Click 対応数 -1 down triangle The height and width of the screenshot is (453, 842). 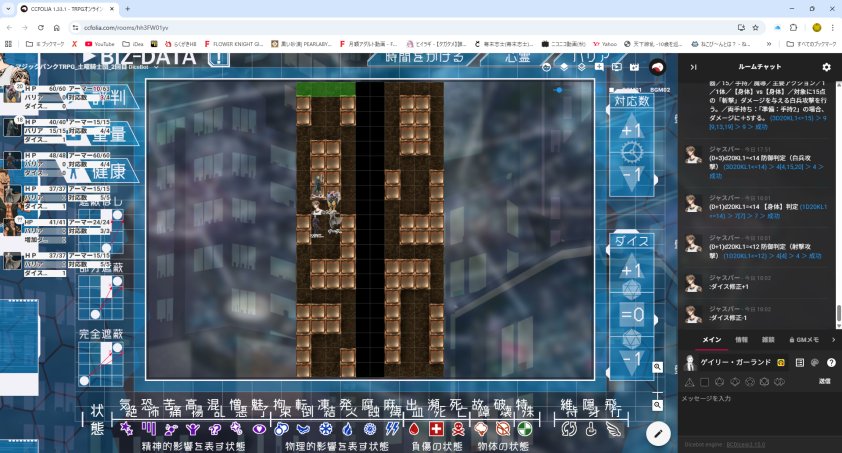(632, 177)
